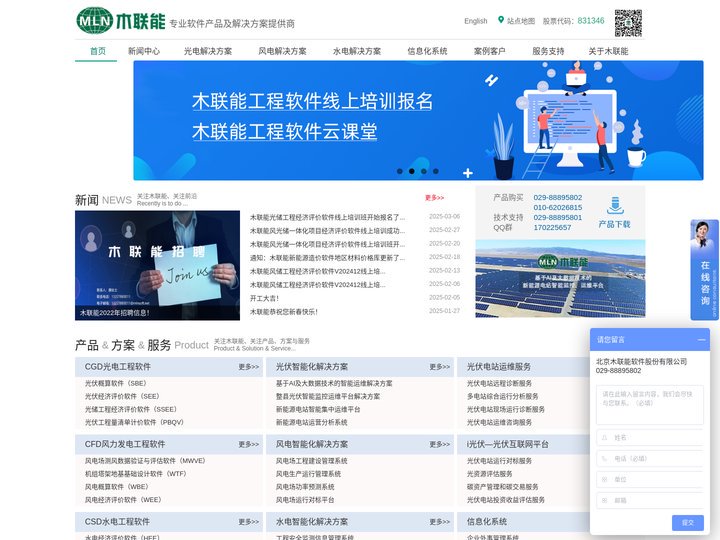Open 碳资产管理和碳交易服务 link
720x540 pixels.
(x=502, y=487)
